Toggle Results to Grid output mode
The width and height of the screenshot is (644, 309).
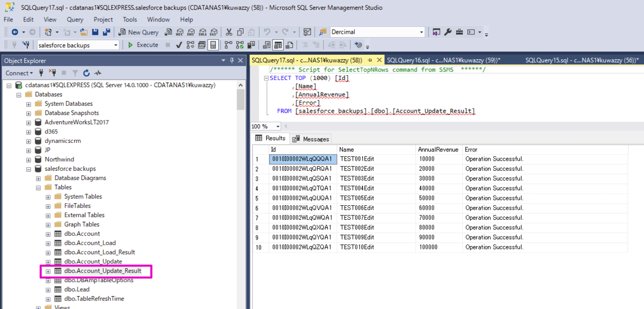coord(278,45)
